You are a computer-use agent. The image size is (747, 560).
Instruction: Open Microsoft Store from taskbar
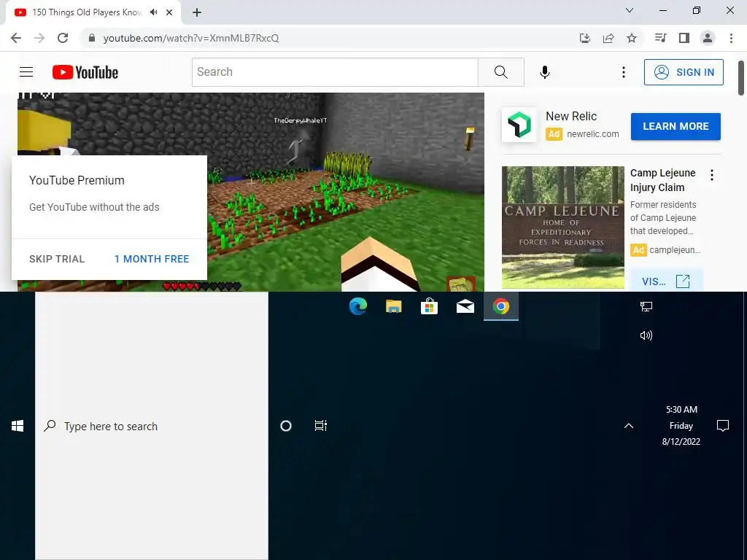(429, 306)
